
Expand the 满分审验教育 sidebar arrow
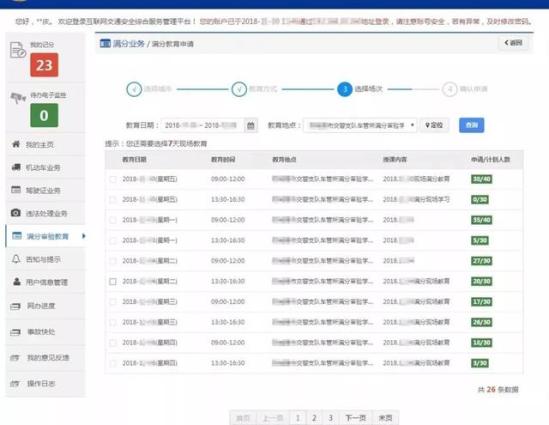(x=83, y=236)
